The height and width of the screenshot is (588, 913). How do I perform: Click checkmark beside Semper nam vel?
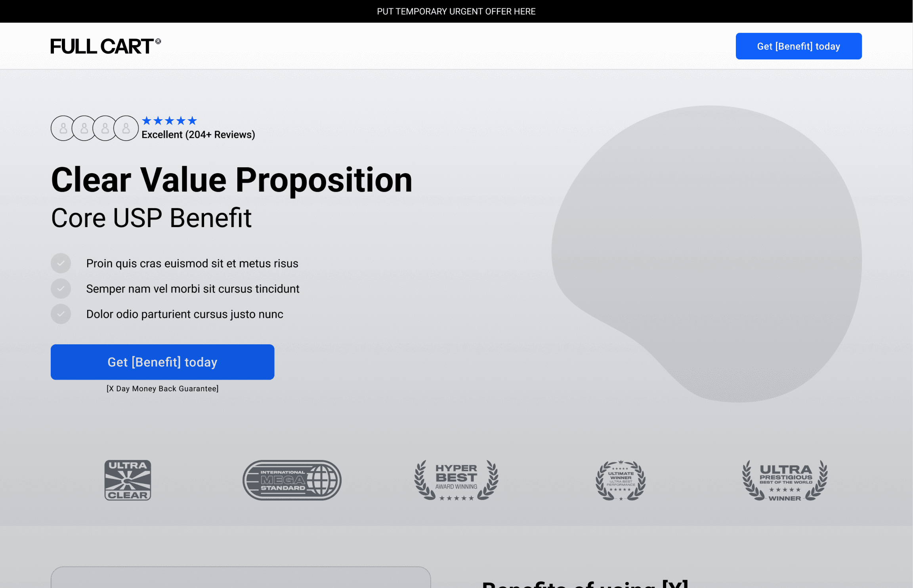point(61,288)
